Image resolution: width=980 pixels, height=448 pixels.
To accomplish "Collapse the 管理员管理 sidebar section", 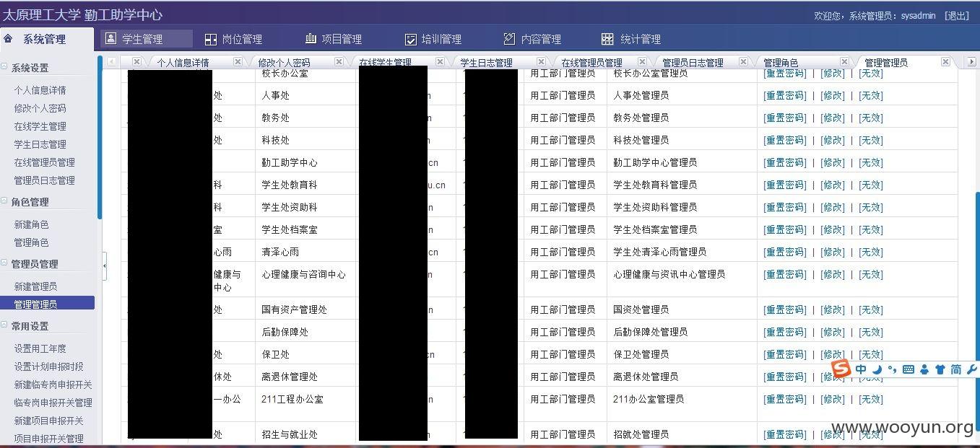I will coord(4,263).
